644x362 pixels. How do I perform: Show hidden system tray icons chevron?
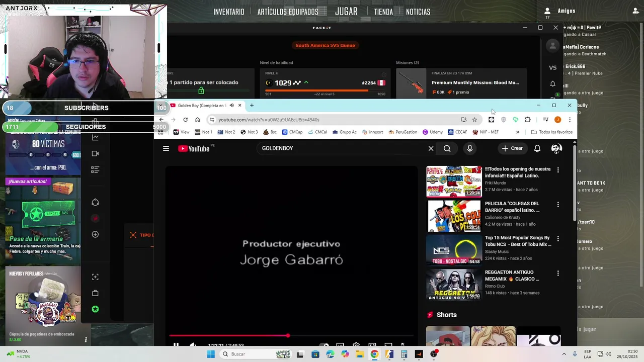[x=563, y=354]
